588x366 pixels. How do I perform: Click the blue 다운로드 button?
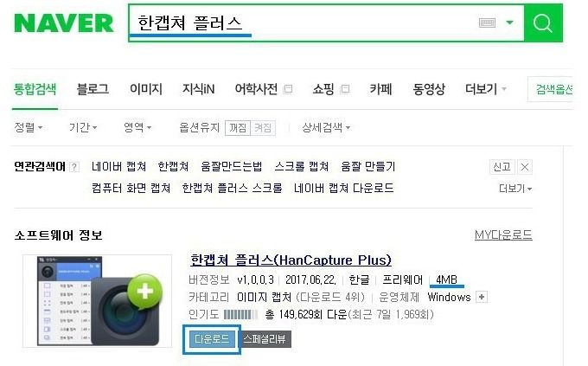click(x=212, y=339)
